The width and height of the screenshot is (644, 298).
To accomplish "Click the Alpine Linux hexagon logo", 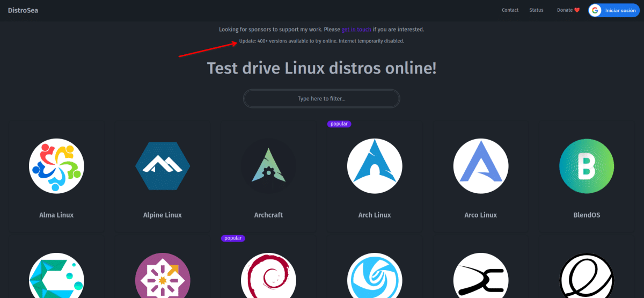I will point(163,165).
